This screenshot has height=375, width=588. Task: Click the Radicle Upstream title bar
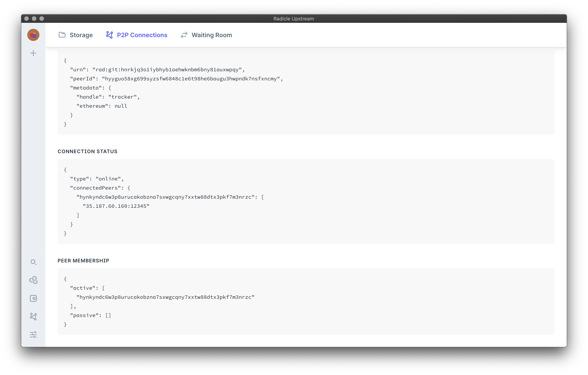(293, 19)
